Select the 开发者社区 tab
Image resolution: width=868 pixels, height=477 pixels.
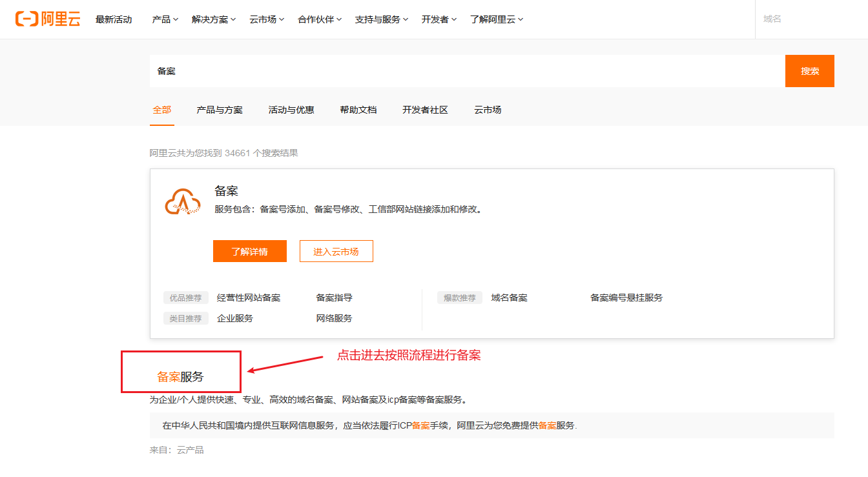click(x=425, y=110)
